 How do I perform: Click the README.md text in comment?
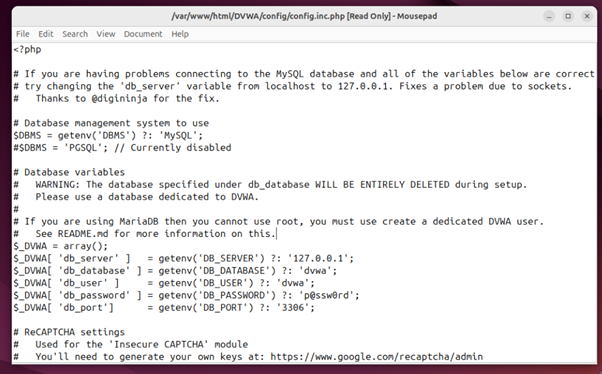tap(83, 234)
